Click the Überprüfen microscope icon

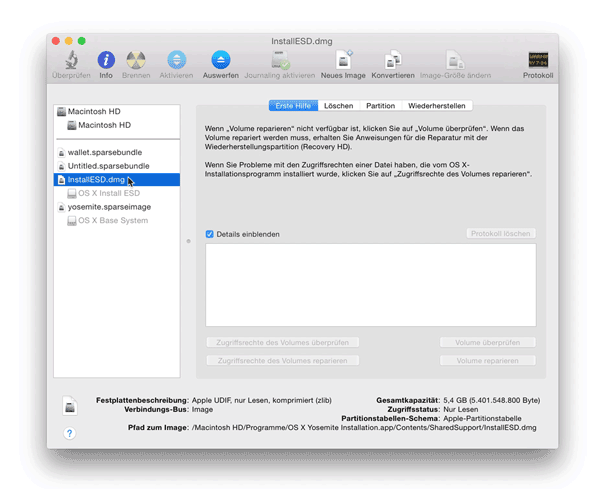tap(71, 60)
